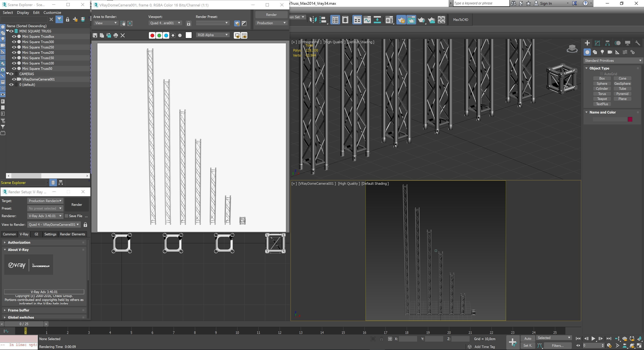Screen dimensions: 644x350
Task: Copy the rendered image to clipboard
Action: coord(102,35)
